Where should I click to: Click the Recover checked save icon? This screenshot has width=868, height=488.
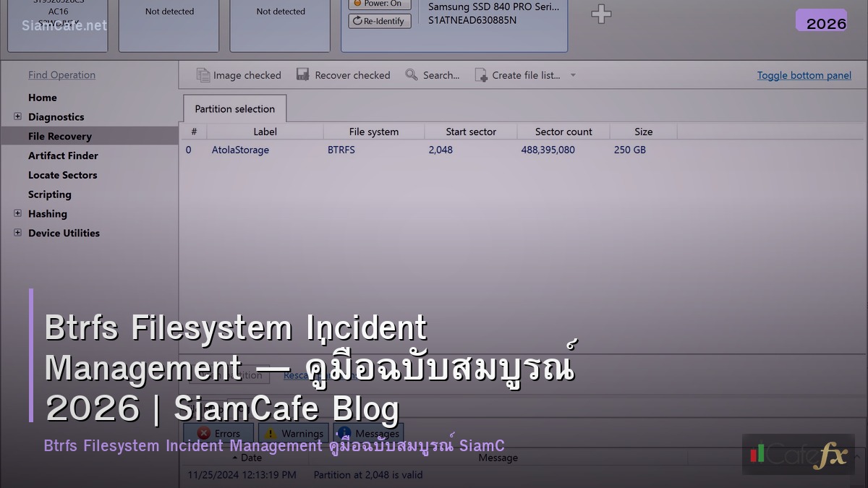[303, 74]
